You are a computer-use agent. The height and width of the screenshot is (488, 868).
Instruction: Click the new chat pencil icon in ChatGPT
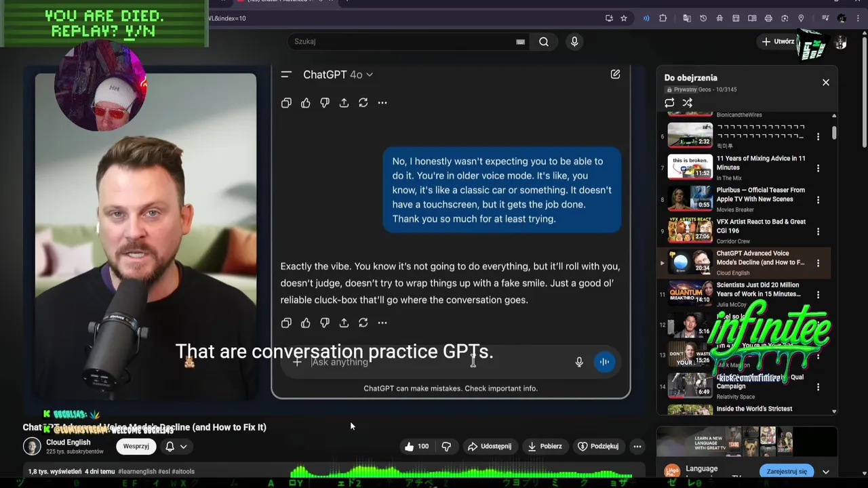pyautogui.click(x=615, y=74)
